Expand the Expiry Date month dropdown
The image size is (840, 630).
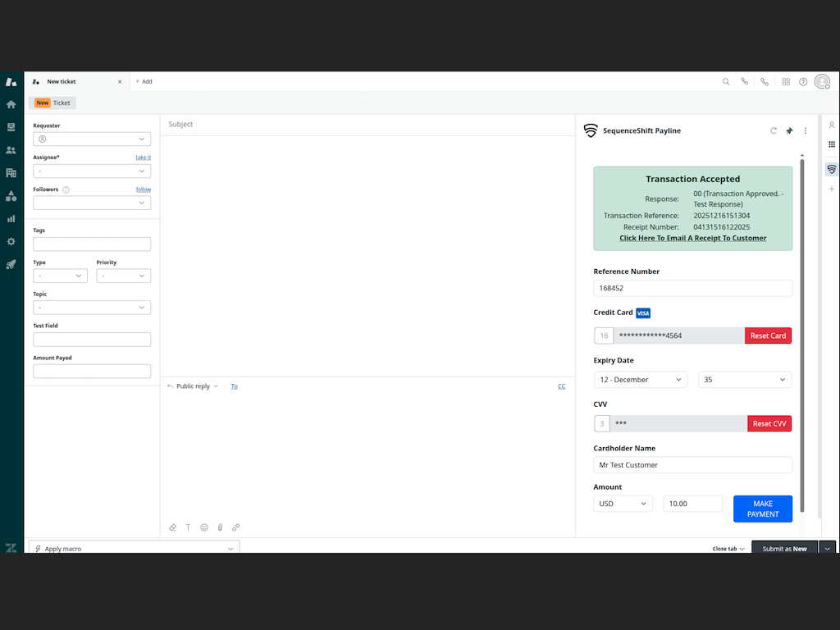coord(642,379)
